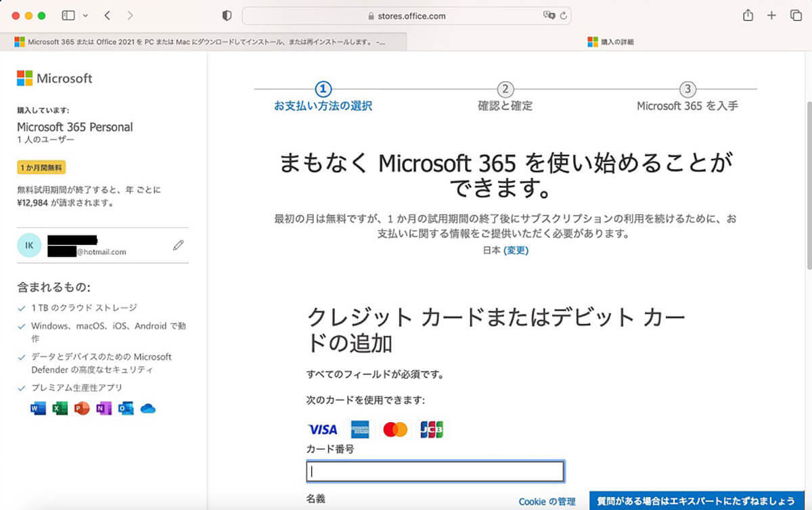Image resolution: width=812 pixels, height=510 pixels.
Task: Open new tab with plus icon
Action: tap(771, 15)
